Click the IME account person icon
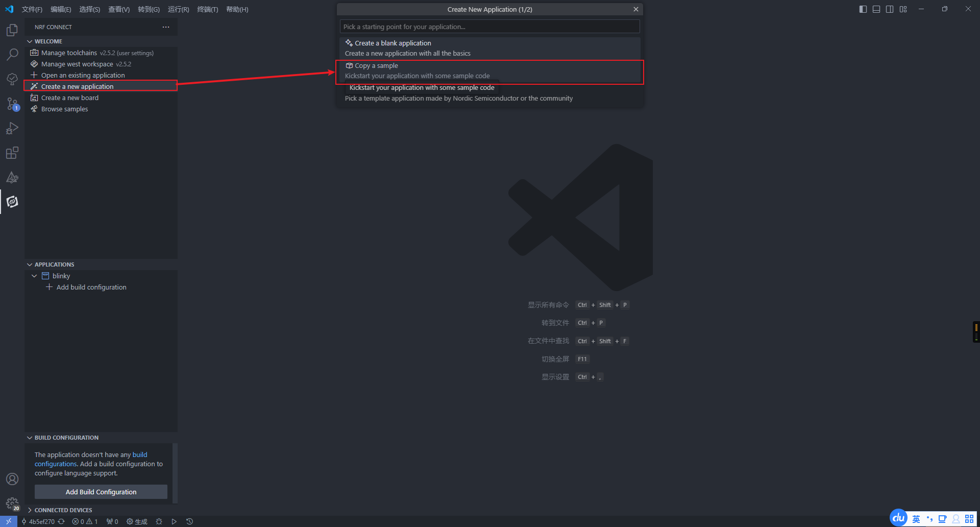 956,519
